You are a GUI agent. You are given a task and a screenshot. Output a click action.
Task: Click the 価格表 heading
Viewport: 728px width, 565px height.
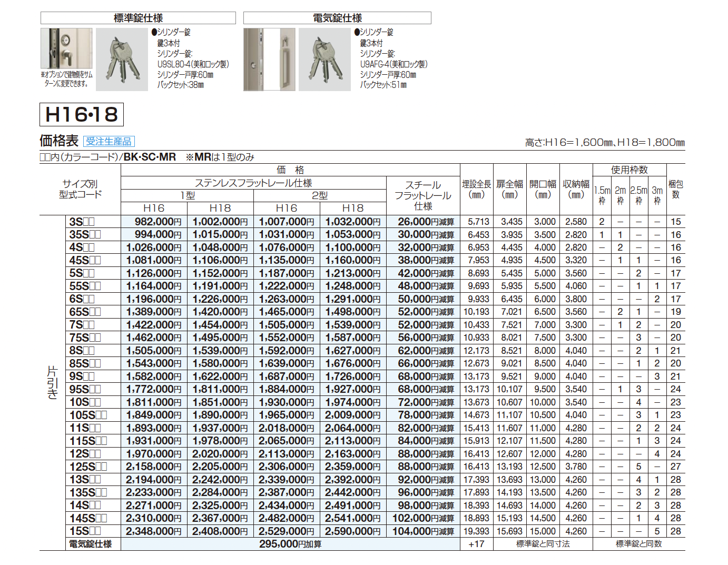click(x=59, y=141)
